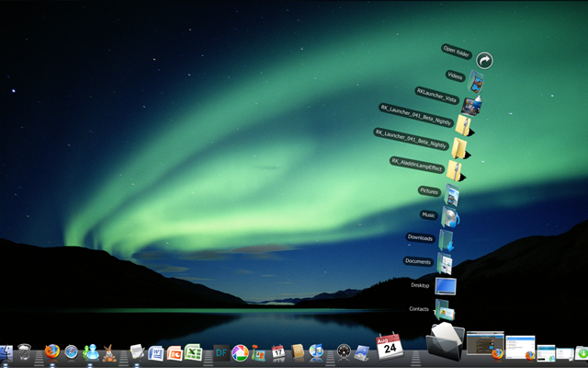The width and height of the screenshot is (588, 368).
Task: Open RK_AladdinLampEffect zip folder item
Action: 456,171
